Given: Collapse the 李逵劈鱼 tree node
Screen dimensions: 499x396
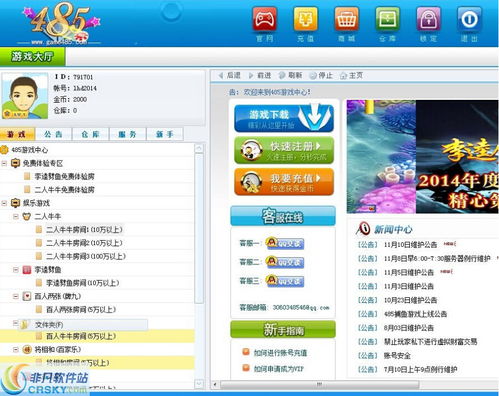Looking at the screenshot, I should pos(16,270).
